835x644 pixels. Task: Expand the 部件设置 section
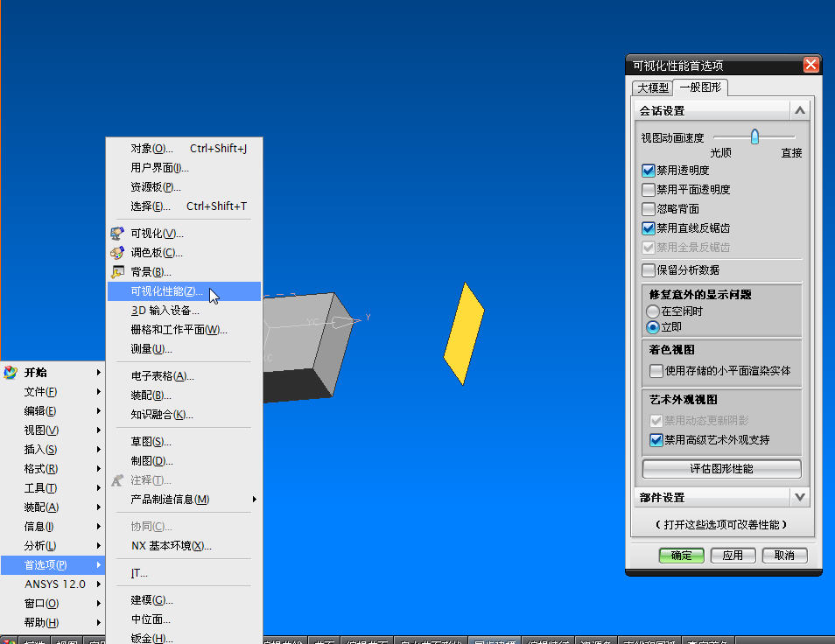799,497
